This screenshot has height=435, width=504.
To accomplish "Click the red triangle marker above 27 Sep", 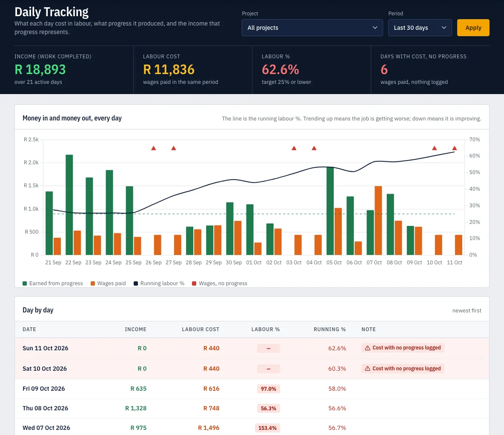I will pyautogui.click(x=174, y=148).
